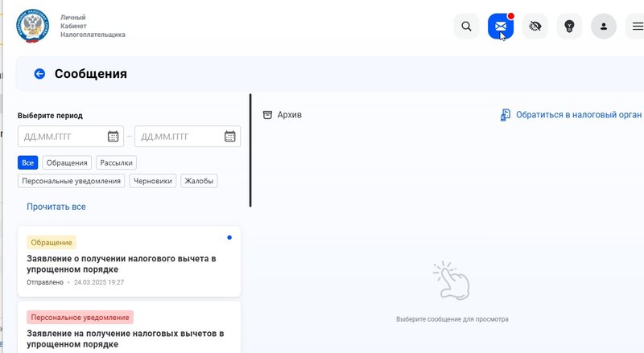The width and height of the screenshot is (644, 353).
Task: Select the Рассылки filter chip
Action: point(116,162)
